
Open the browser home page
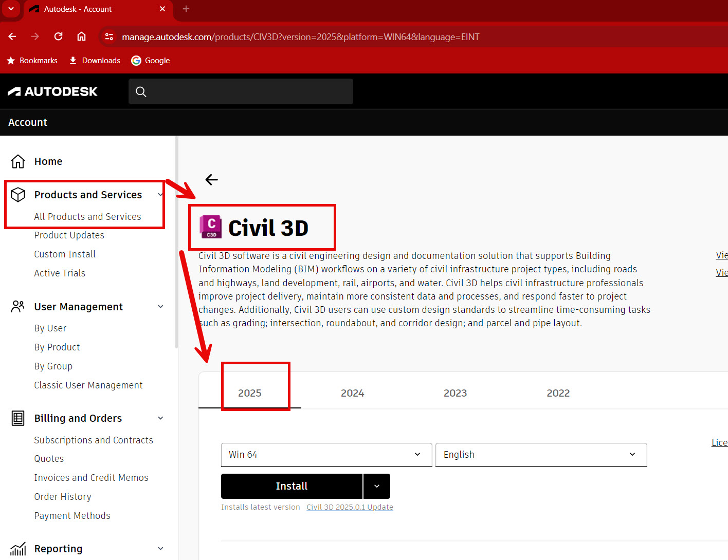click(x=81, y=36)
